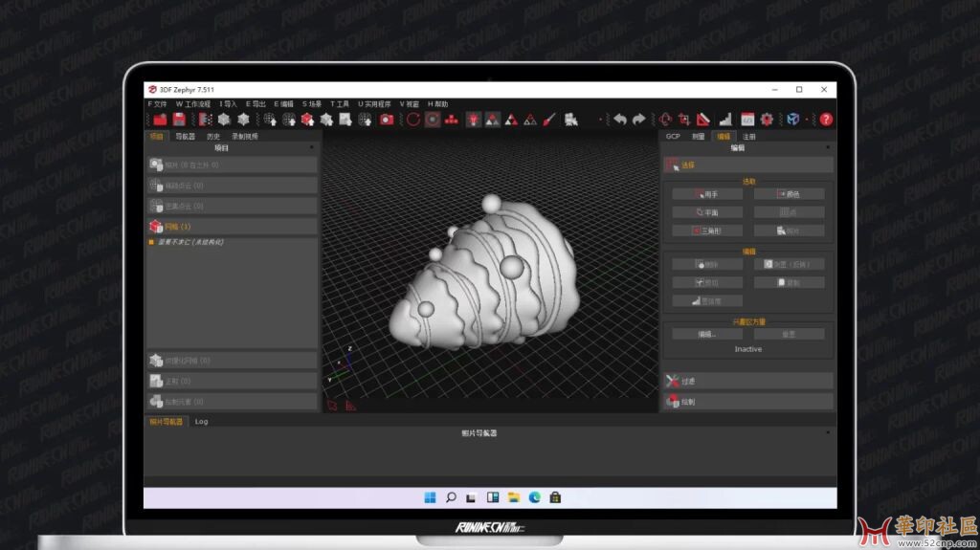Click the blue 3D cube toolbar icon
Image resolution: width=980 pixels, height=550 pixels.
point(793,120)
